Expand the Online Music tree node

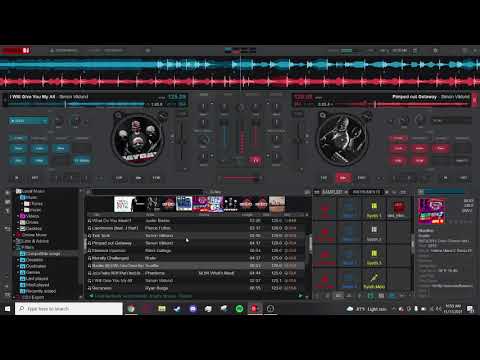coord(14,235)
